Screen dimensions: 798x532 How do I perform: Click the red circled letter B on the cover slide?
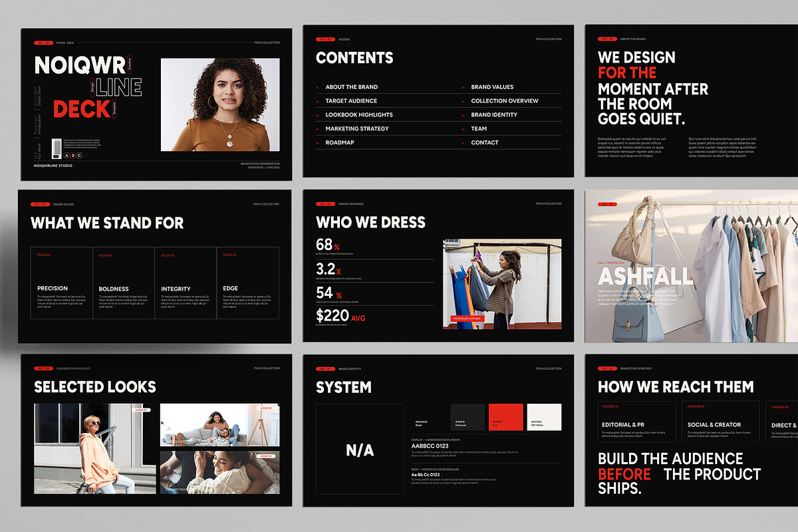(x=72, y=156)
